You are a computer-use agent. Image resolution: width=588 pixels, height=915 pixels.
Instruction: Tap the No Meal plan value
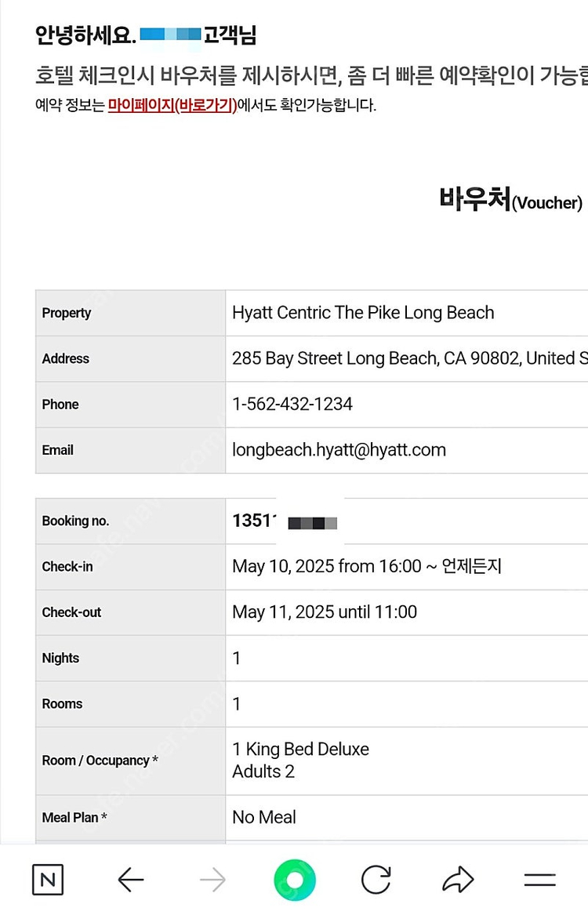coord(264,817)
